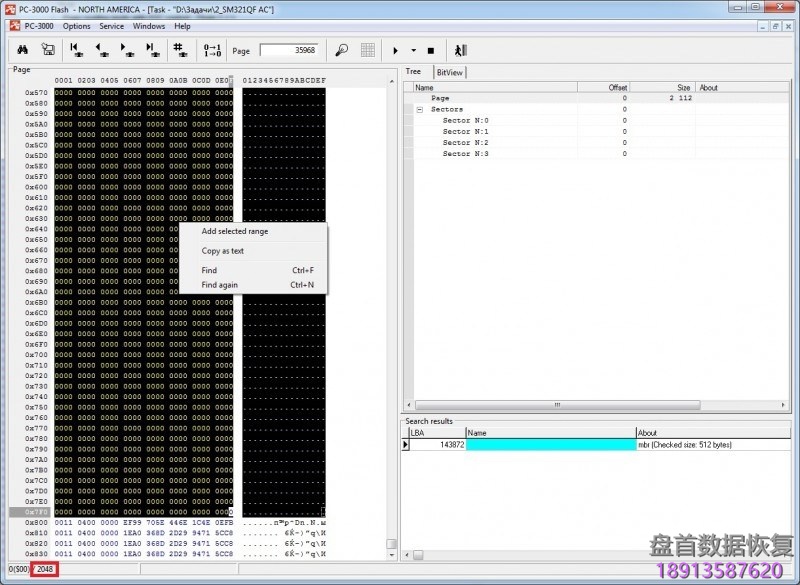
Task: Select Sector N:2 in the tree
Action: pos(466,142)
